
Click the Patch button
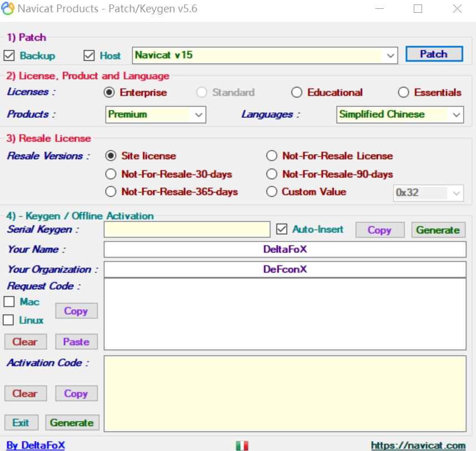pos(434,54)
